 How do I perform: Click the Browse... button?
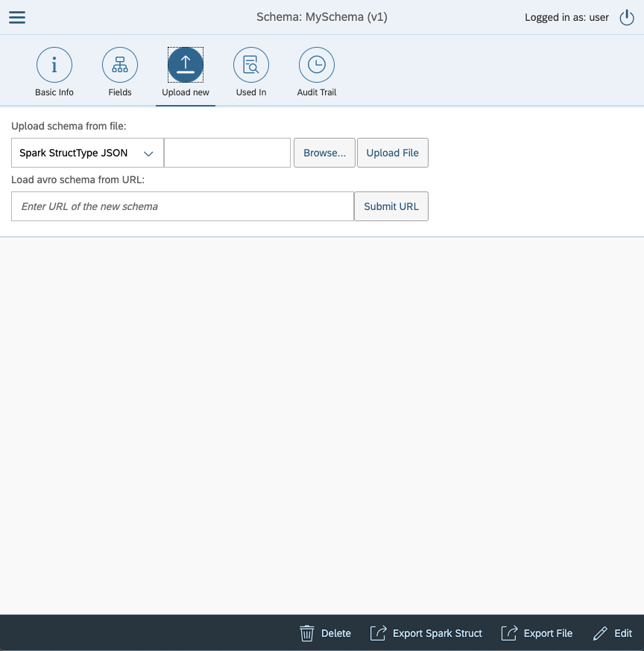[x=324, y=153]
